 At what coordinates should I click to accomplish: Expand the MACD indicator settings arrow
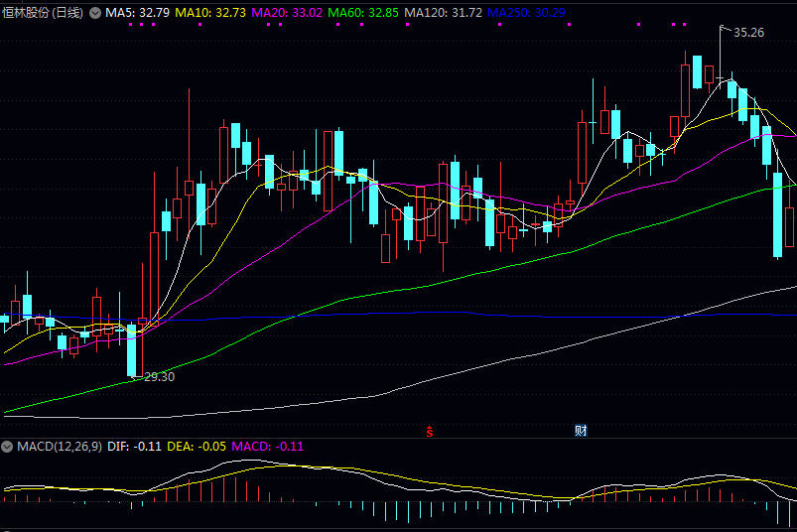click(7, 447)
